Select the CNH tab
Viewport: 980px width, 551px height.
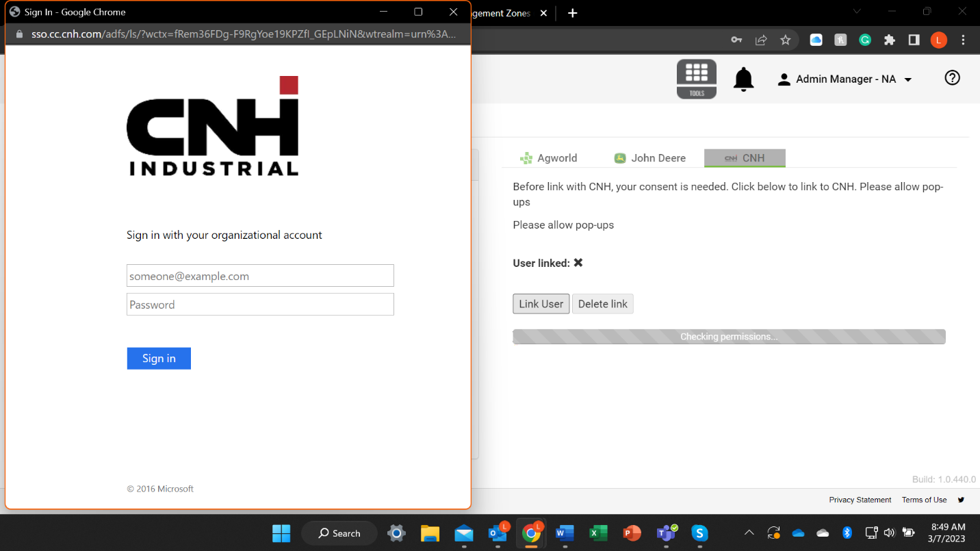[745, 158]
